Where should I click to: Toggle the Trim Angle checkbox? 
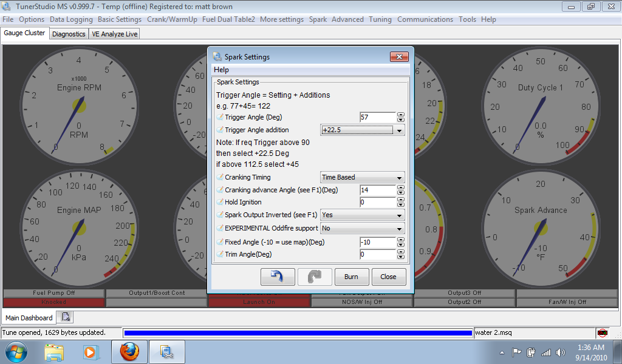220,254
